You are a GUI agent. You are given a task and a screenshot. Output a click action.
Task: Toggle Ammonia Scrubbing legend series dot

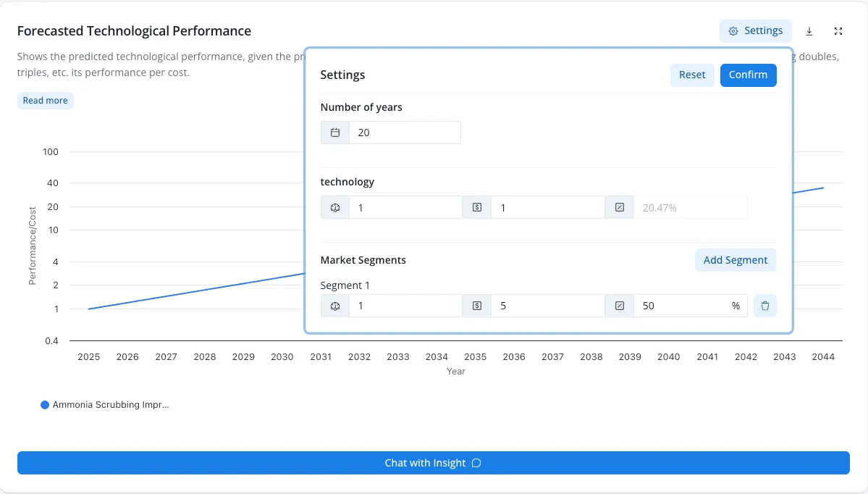tap(45, 405)
